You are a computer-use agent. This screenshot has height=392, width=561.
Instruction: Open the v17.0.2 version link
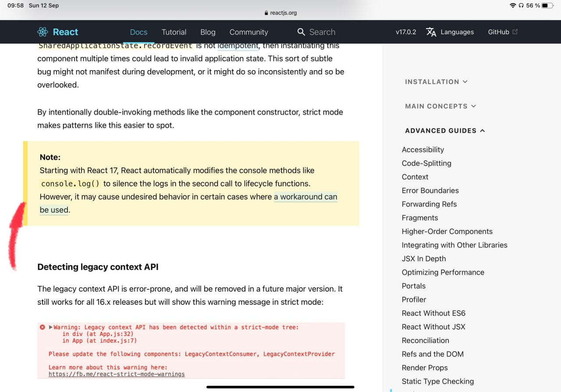(406, 32)
